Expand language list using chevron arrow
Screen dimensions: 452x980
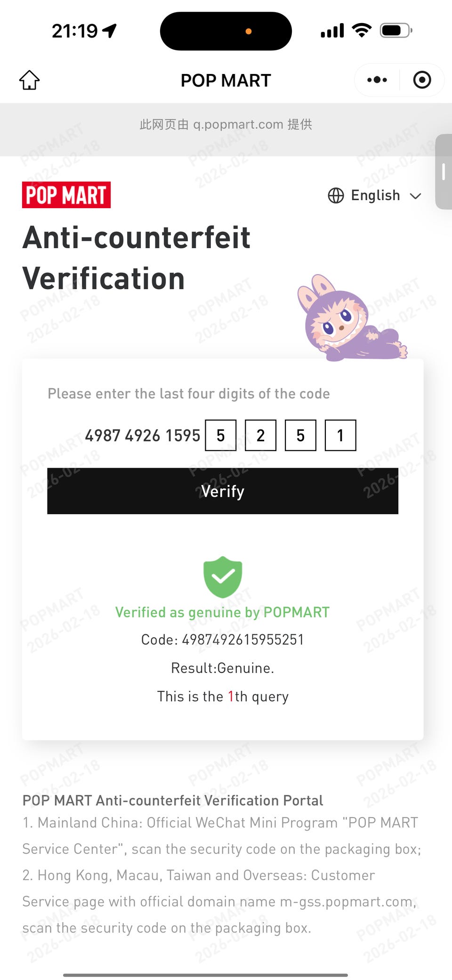pyautogui.click(x=415, y=196)
